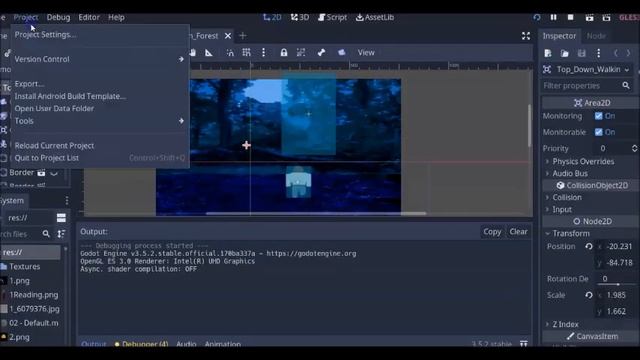Toggle smart snapping in the viewport toolbar
Image resolution: width=640 pixels, height=360 pixels.
[230, 53]
